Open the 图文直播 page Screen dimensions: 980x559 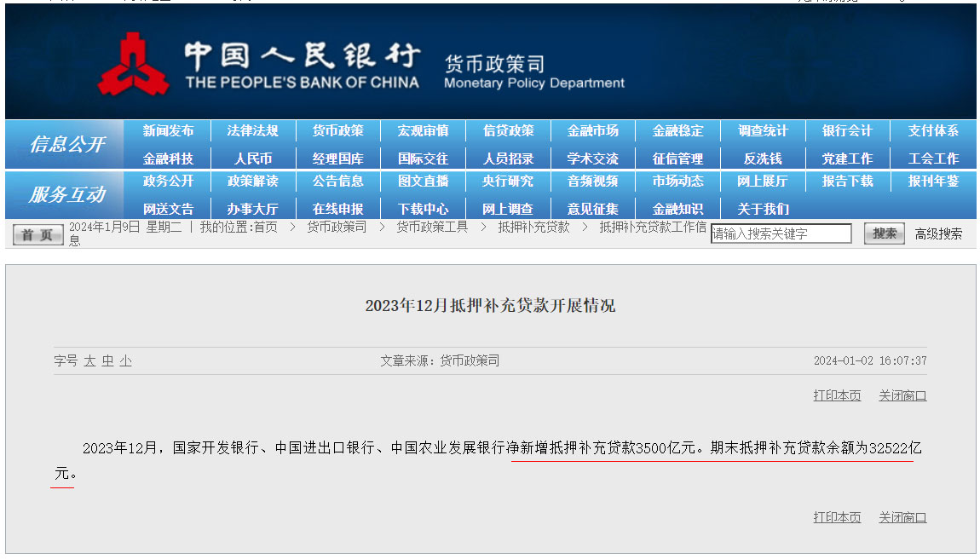tap(424, 181)
